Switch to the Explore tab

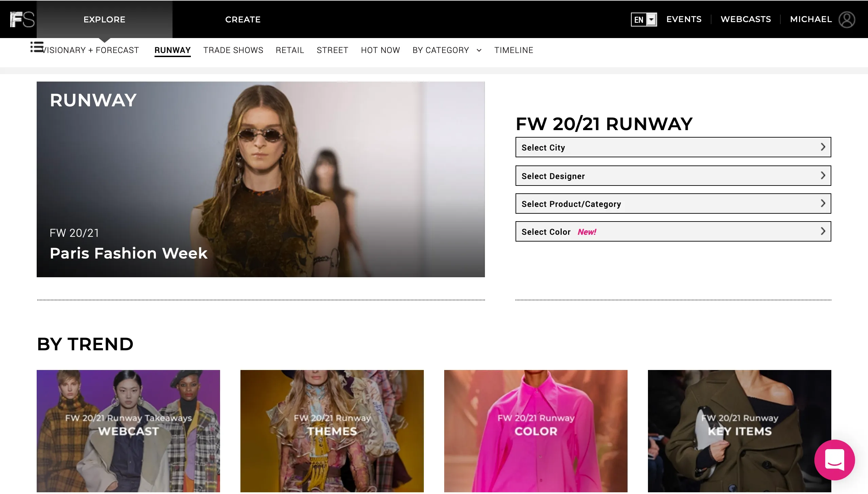105,19
